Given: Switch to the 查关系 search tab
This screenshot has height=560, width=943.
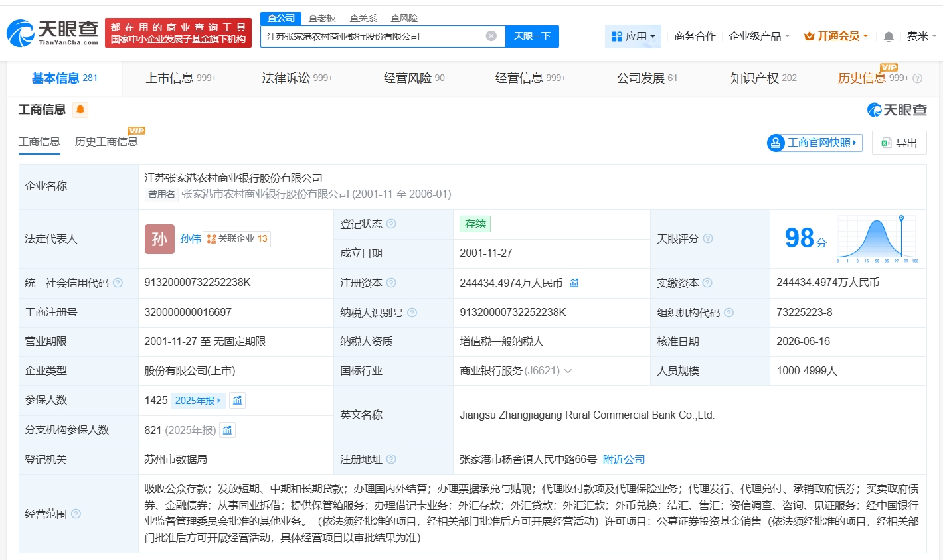Looking at the screenshot, I should 363,18.
